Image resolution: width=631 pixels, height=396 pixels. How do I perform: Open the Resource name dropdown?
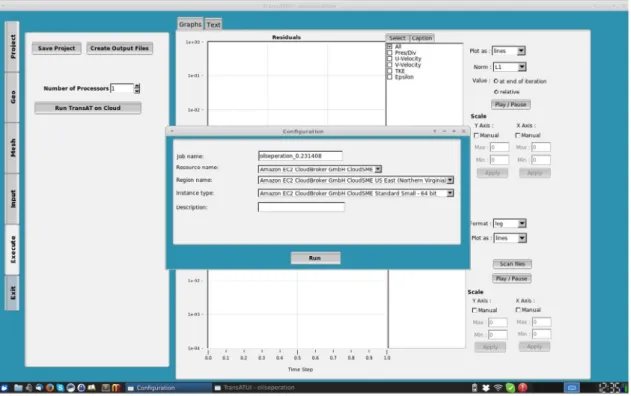pos(378,169)
